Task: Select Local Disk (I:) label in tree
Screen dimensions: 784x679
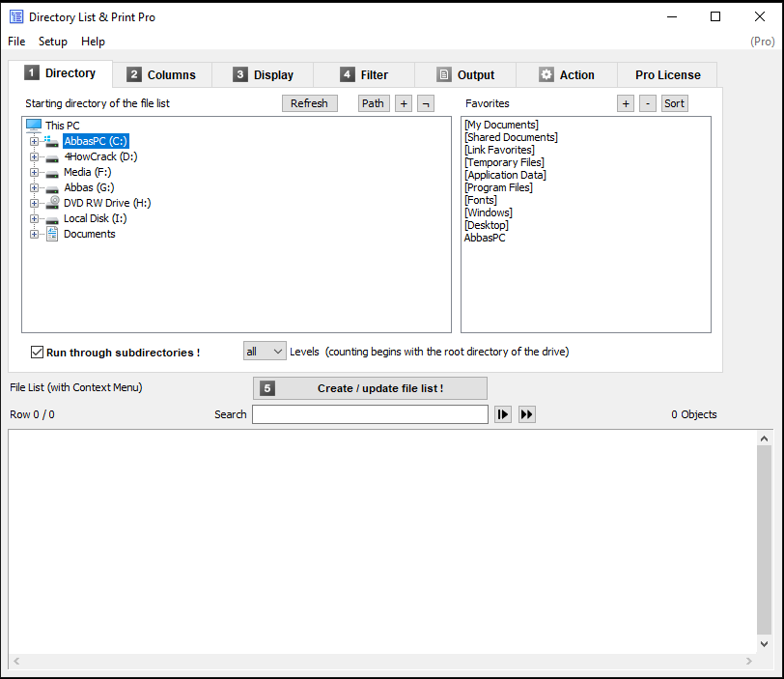Action: [95, 218]
